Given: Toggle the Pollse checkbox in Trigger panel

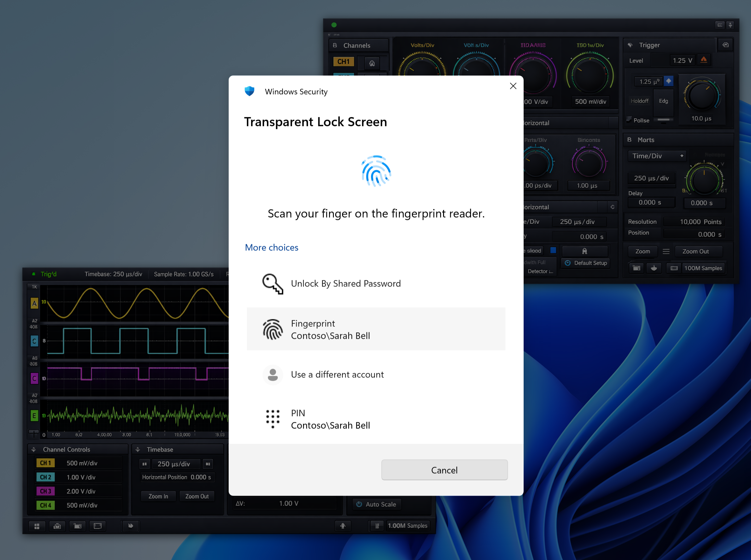Looking at the screenshot, I should (x=629, y=120).
